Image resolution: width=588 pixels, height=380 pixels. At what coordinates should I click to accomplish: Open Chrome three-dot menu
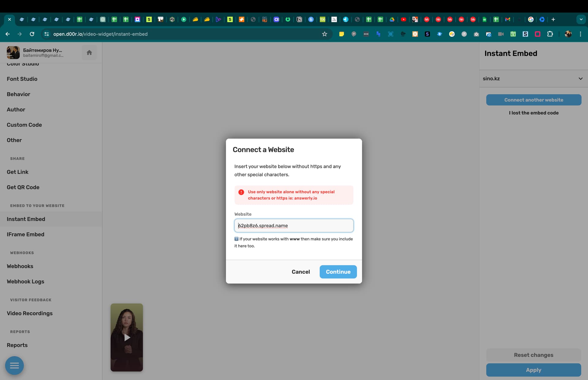pyautogui.click(x=580, y=34)
